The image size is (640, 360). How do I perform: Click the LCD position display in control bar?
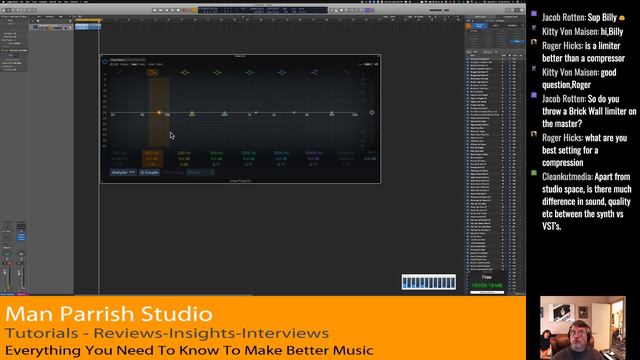coord(262,10)
